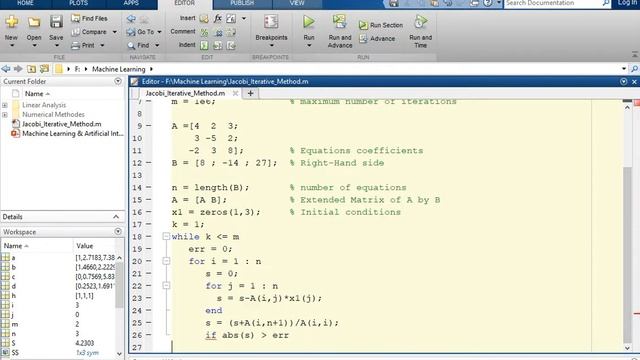Open the Go To dropdown arrow

159,32
